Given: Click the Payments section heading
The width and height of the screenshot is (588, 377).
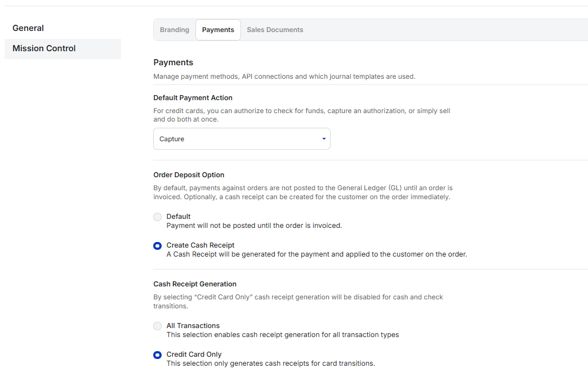Looking at the screenshot, I should (x=173, y=62).
